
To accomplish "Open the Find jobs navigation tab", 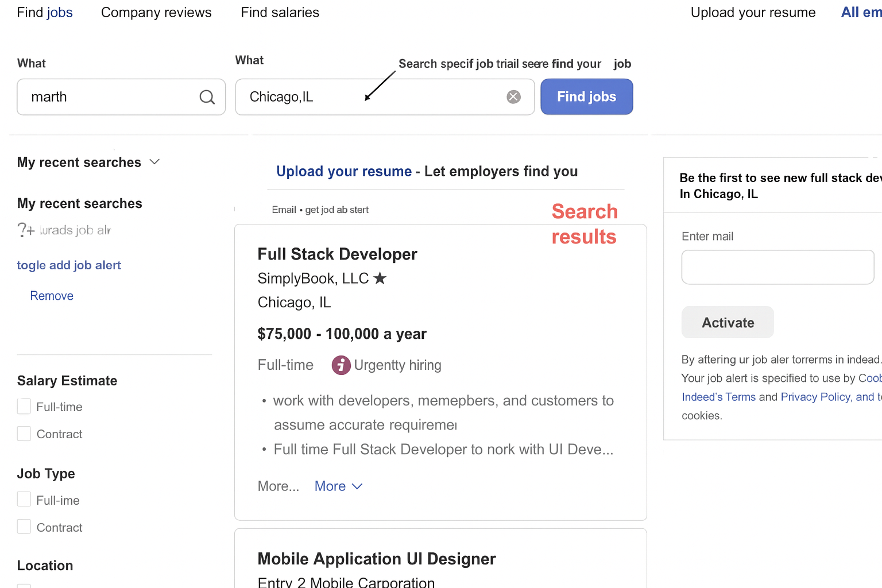I will tap(45, 13).
